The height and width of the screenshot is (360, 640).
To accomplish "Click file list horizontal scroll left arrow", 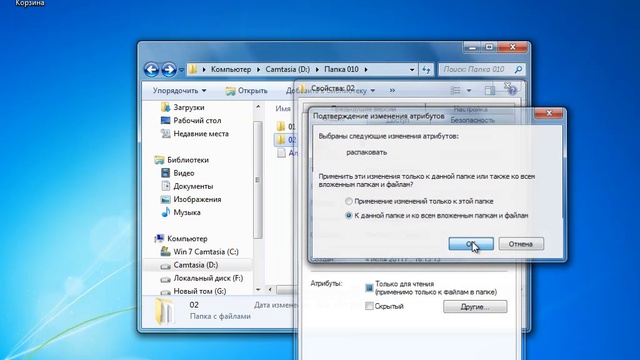I will coord(269,289).
